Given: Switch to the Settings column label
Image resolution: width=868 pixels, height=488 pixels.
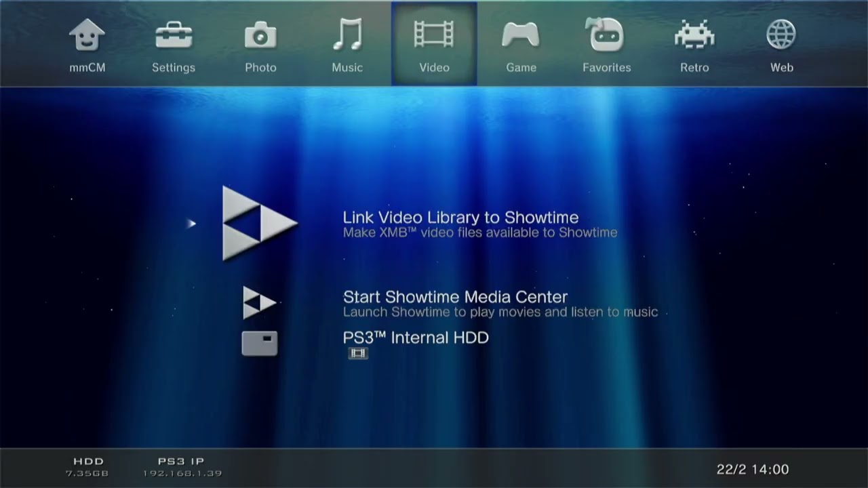Looking at the screenshot, I should 174,68.
